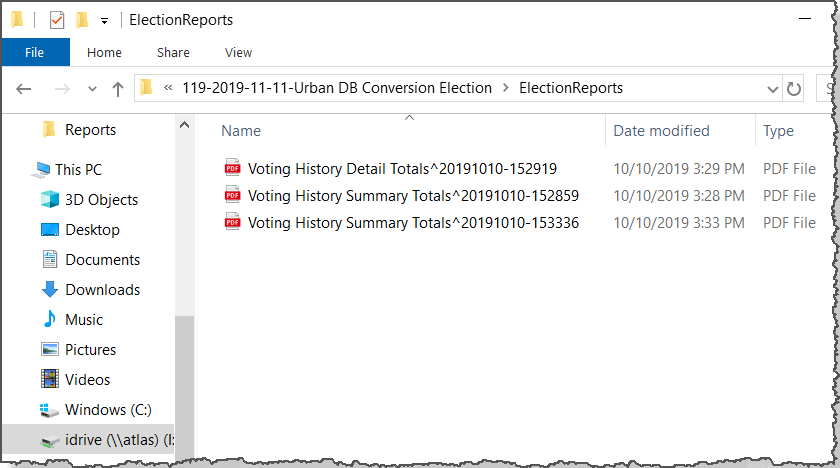Viewport: 840px width, 468px height.
Task: Open Voting History Detail Totals PDF
Action: coord(402,169)
